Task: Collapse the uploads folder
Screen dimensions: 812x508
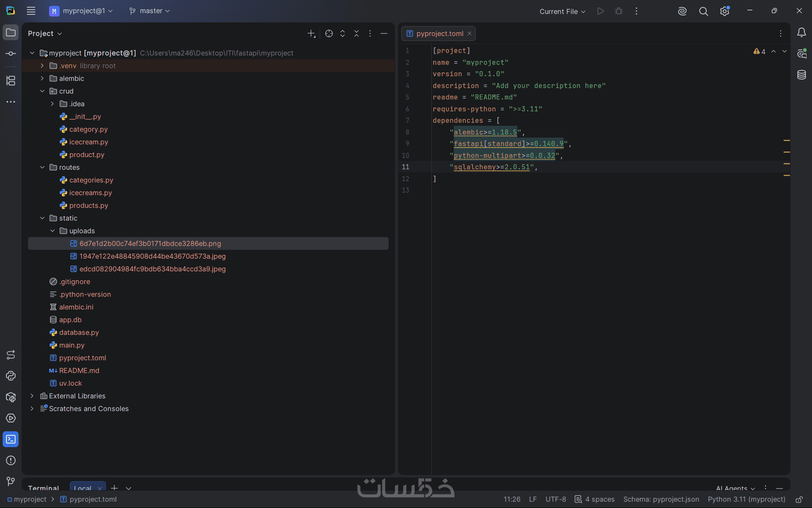Action: 52,231
